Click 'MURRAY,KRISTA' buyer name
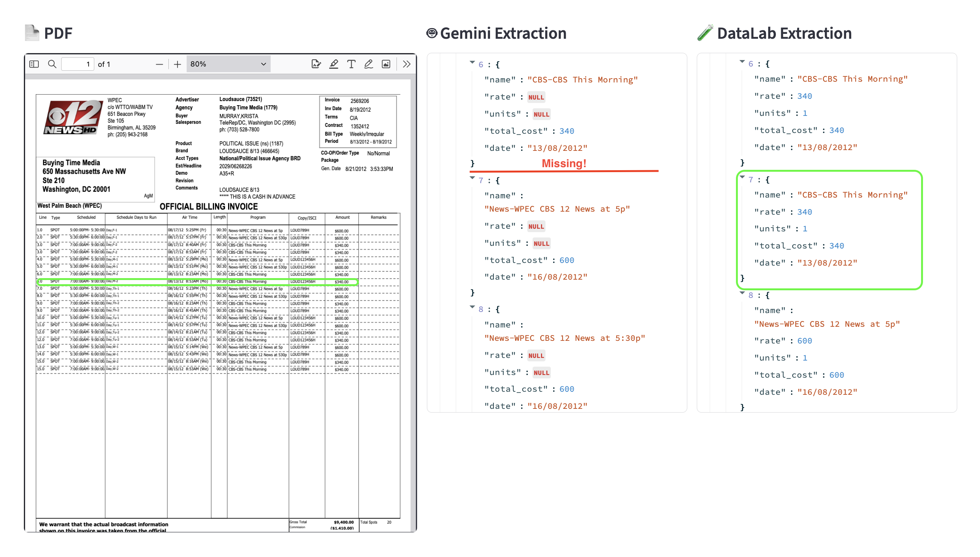 click(238, 116)
